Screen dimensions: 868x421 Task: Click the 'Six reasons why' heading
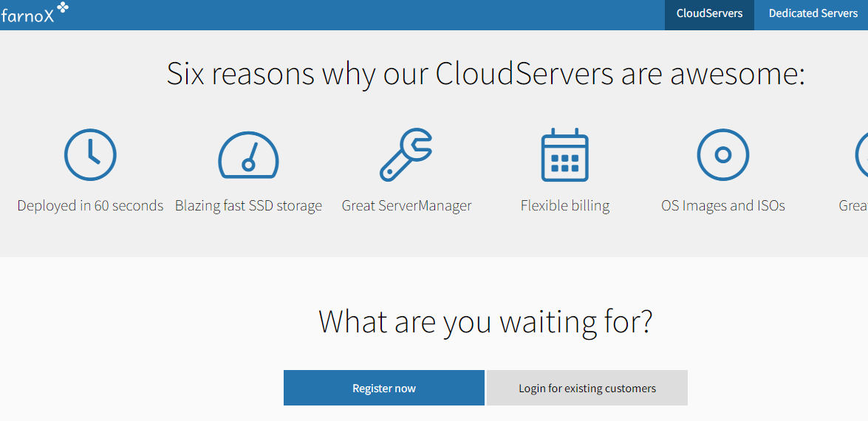pyautogui.click(x=485, y=74)
